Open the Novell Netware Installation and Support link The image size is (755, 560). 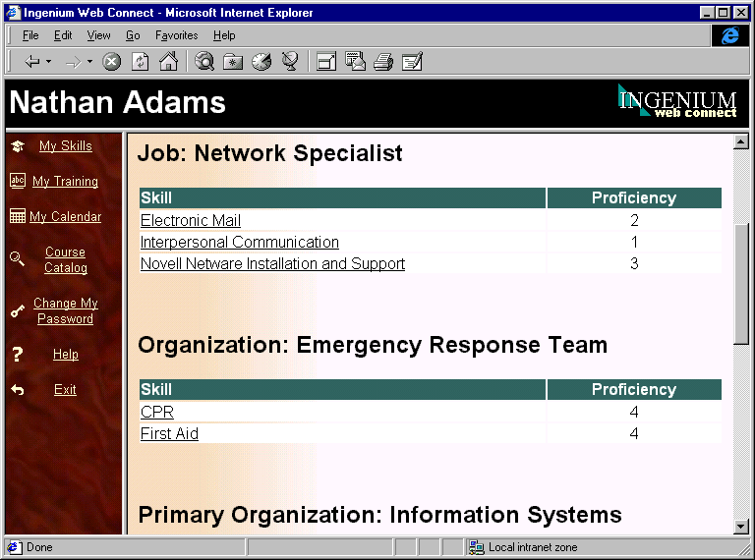pos(272,264)
